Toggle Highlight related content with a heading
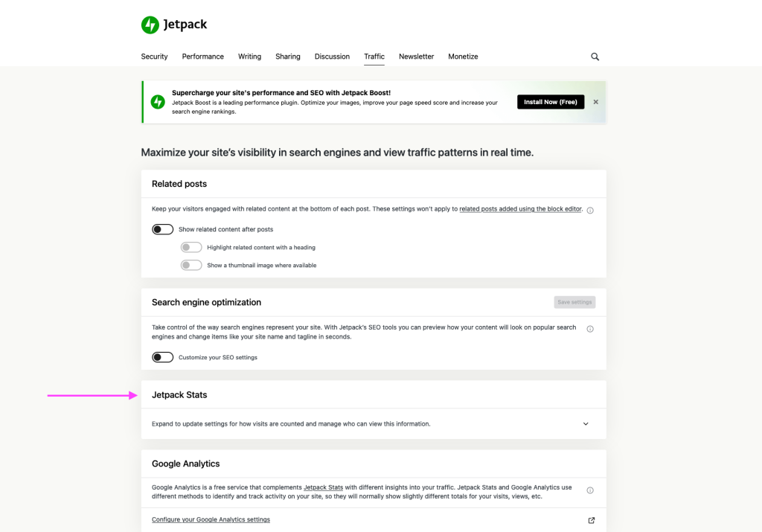Screen dimensions: 762x532 (191, 247)
